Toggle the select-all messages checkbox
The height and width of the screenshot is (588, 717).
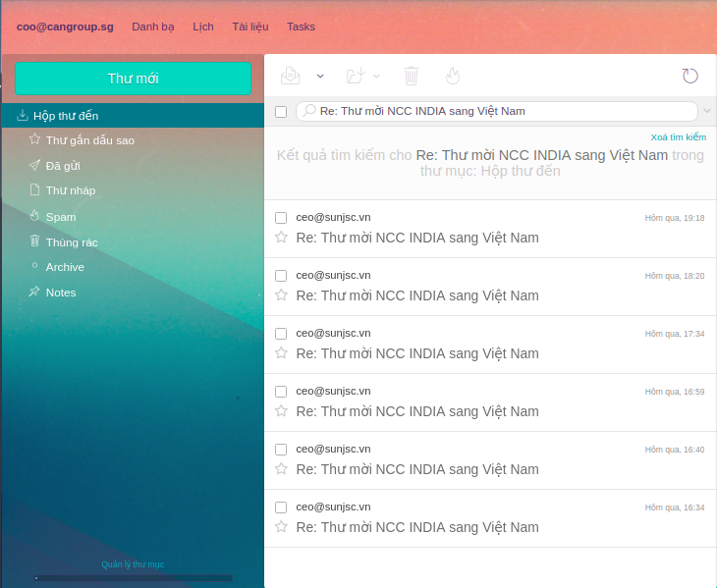click(281, 112)
